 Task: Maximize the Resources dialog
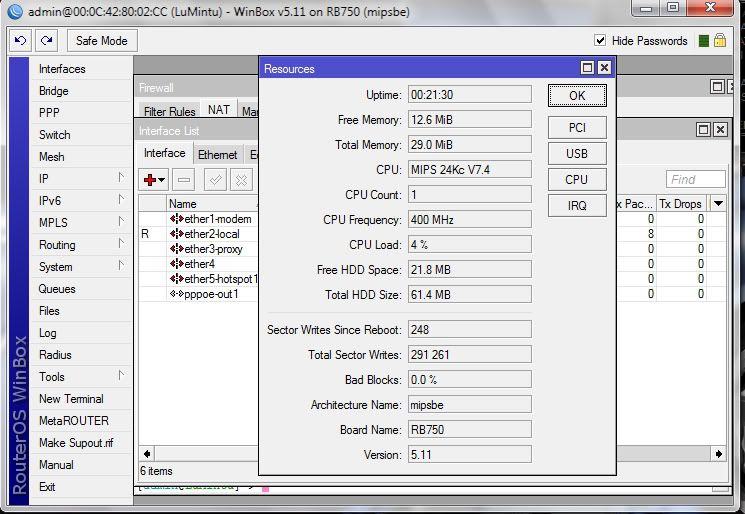588,68
